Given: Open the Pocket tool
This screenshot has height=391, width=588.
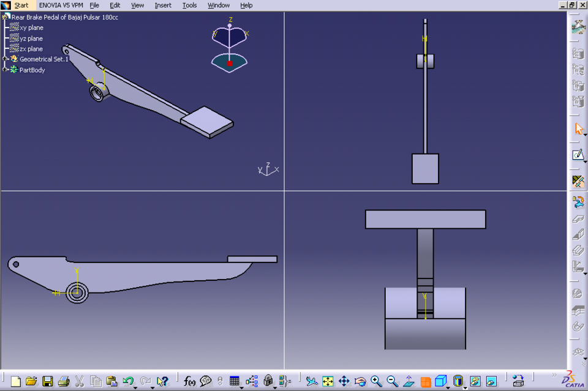Looking at the screenshot, I should [578, 234].
